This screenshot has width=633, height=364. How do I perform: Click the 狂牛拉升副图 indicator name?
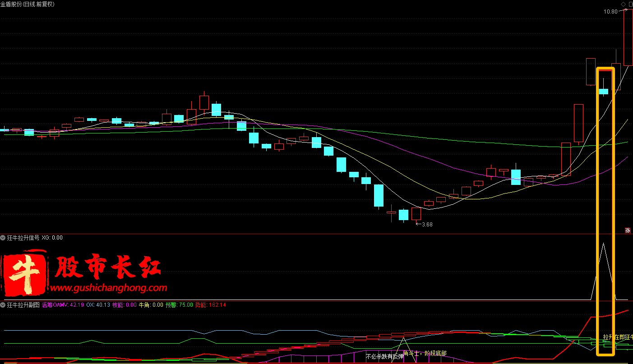tap(23, 305)
